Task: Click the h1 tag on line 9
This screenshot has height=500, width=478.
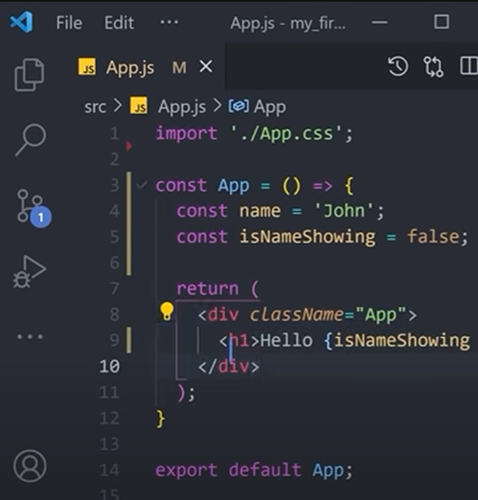Action: (239, 341)
